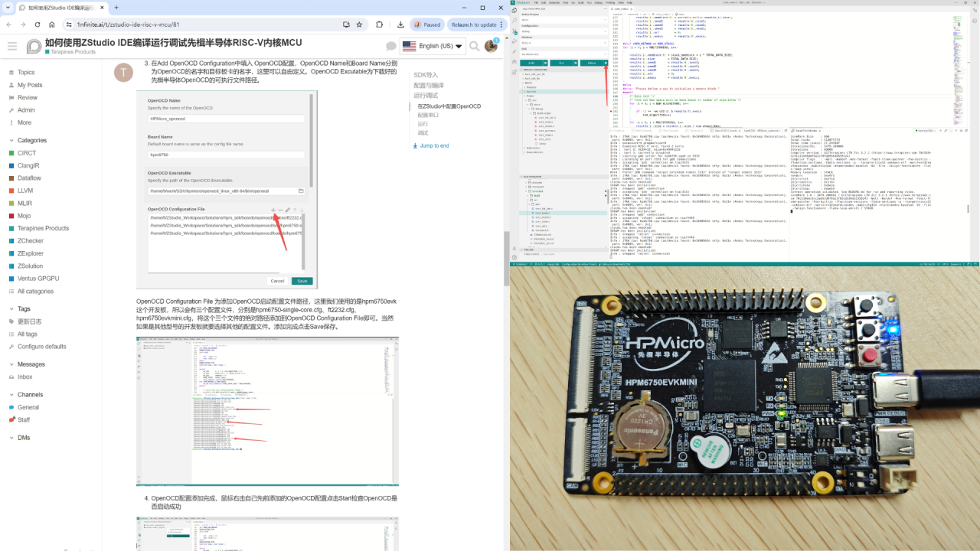Toggle the forum sidebar hamburger menu
Image resolution: width=980 pixels, height=551 pixels.
click(x=12, y=46)
